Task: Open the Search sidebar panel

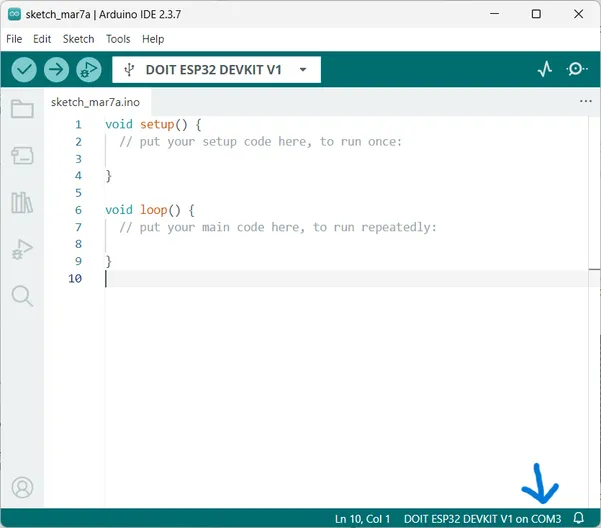Action: 22,296
